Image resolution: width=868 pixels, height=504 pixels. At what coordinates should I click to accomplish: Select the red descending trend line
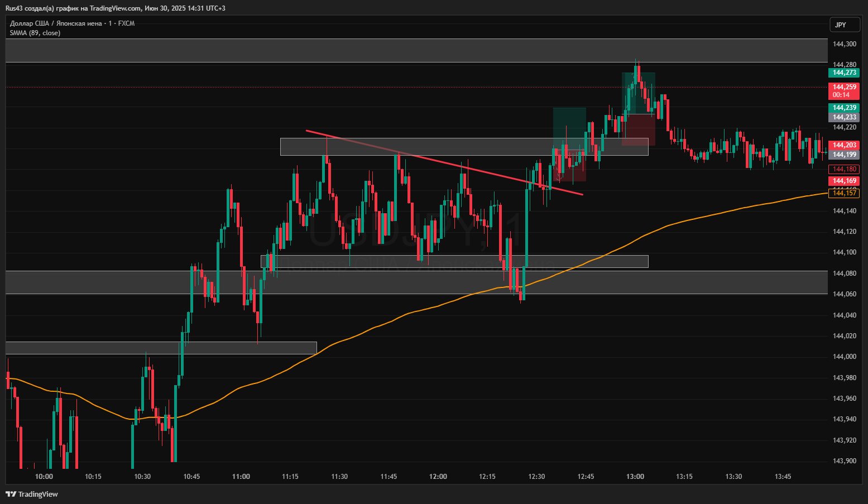click(x=444, y=162)
